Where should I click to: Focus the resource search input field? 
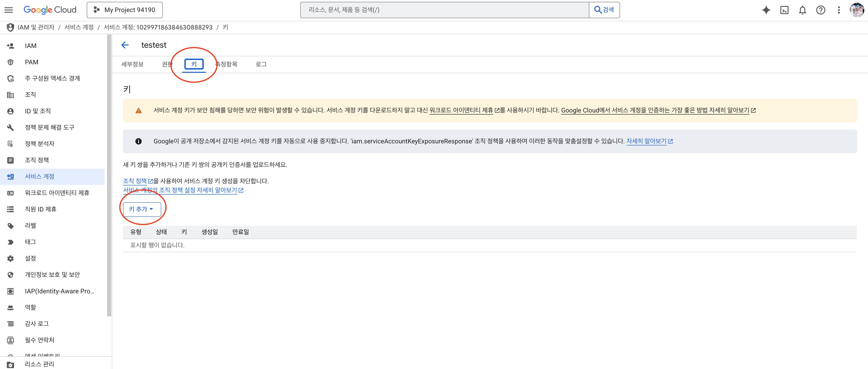click(x=444, y=10)
